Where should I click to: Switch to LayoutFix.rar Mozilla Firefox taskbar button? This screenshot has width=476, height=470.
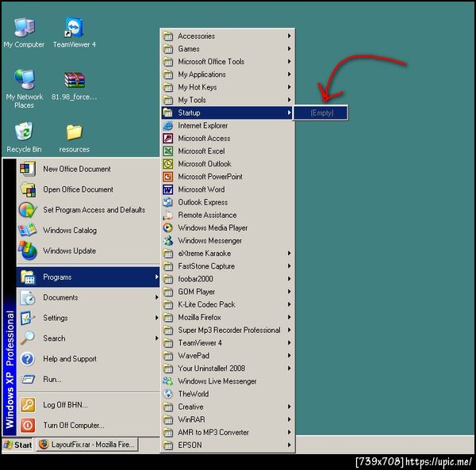click(87, 445)
